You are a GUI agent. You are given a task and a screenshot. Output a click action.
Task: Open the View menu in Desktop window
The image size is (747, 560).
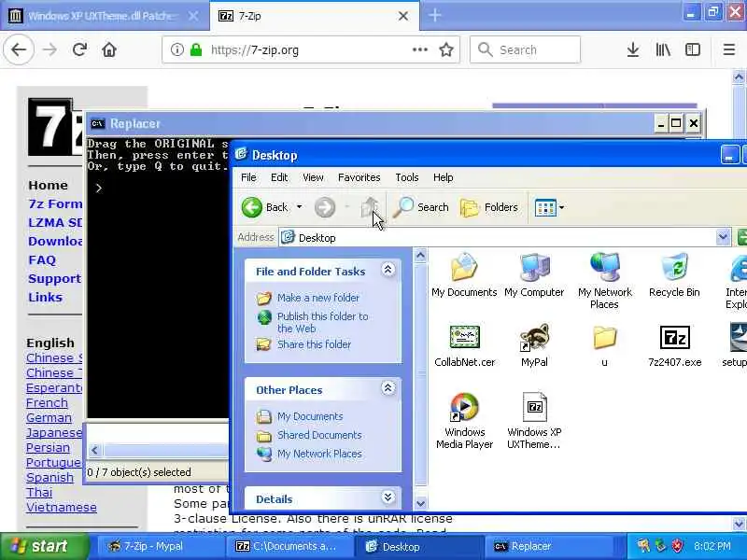click(313, 177)
